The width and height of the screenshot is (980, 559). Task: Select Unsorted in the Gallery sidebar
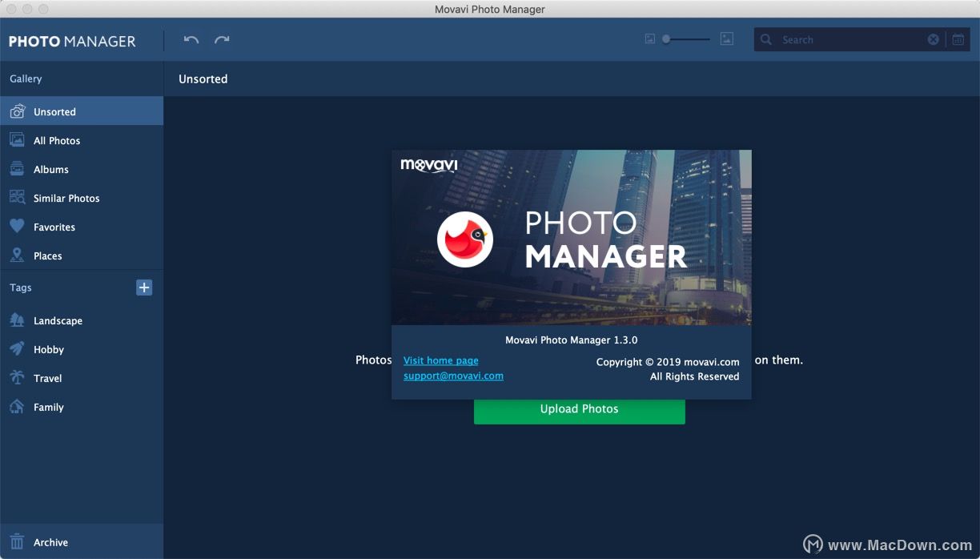[x=82, y=111]
